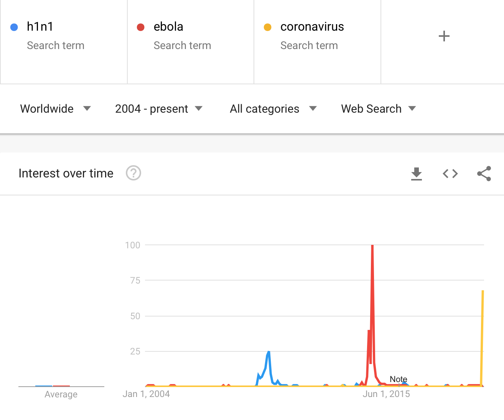
Task: Share the Interest over time chart
Action: (x=484, y=174)
